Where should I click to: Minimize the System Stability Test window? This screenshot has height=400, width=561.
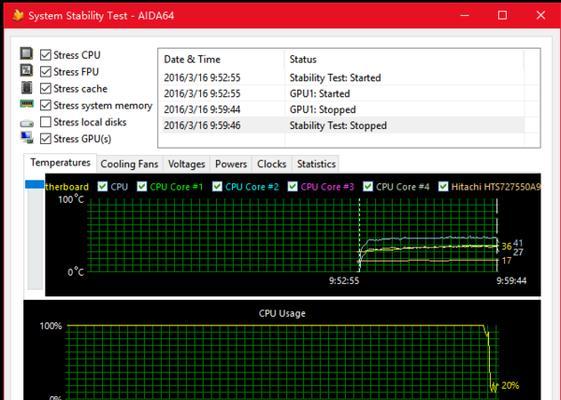(464, 15)
